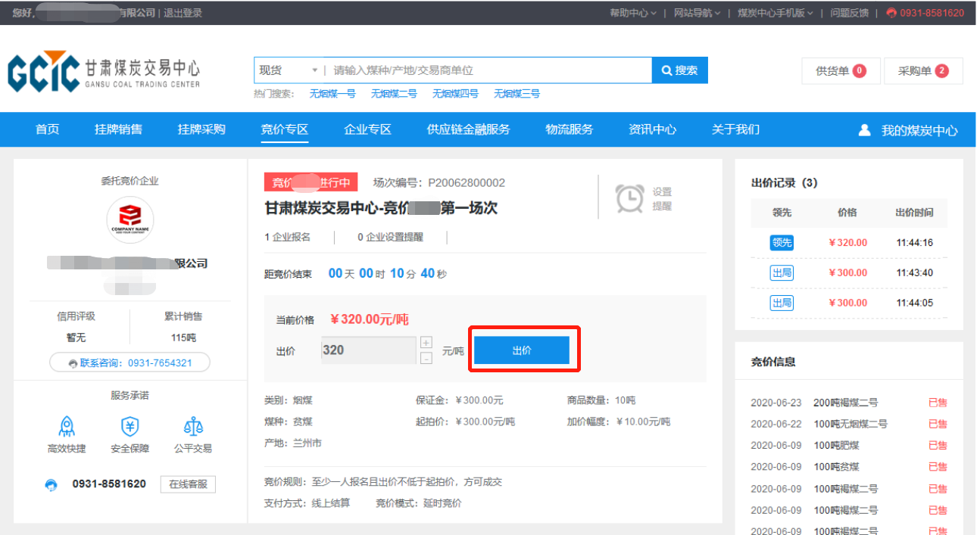Click bid time 11:44:16
This screenshot has width=980, height=535.
click(x=914, y=243)
